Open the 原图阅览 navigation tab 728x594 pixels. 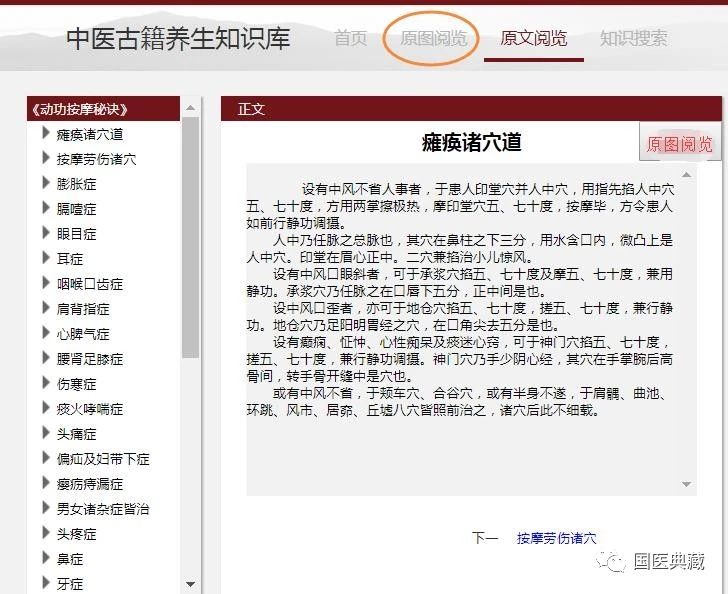point(433,38)
